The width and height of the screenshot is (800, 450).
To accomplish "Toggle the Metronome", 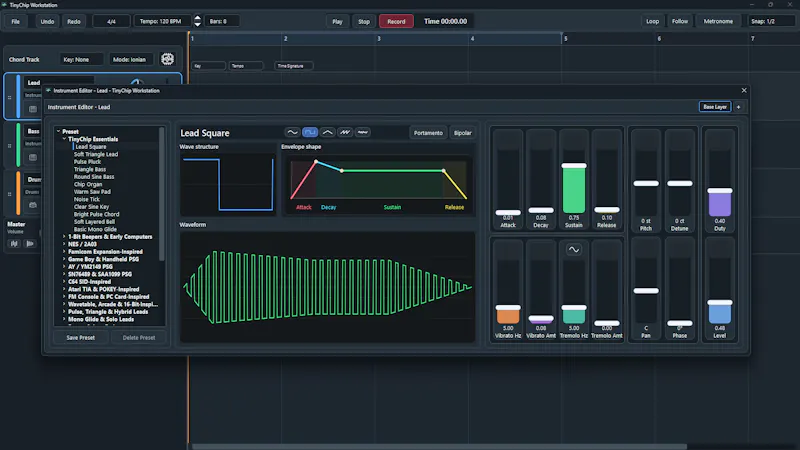I will click(x=718, y=21).
